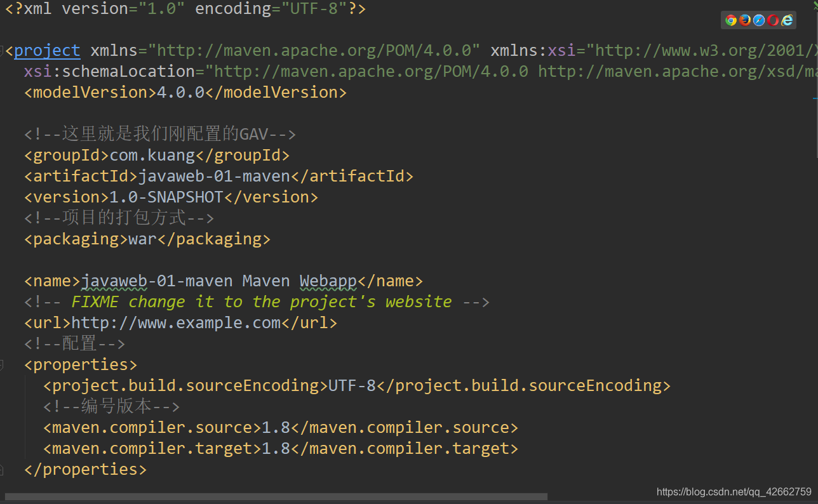Open the file preview in Safari
The height and width of the screenshot is (504, 818).
tap(759, 20)
